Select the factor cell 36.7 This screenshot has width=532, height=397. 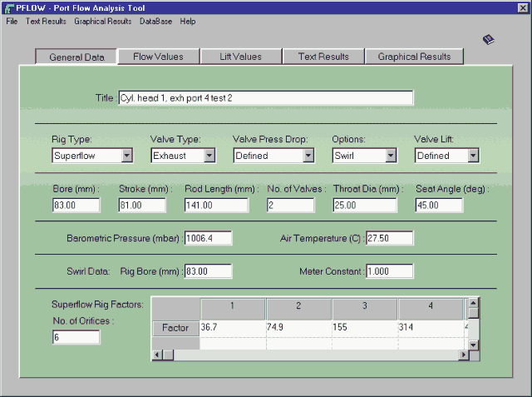coord(233,327)
